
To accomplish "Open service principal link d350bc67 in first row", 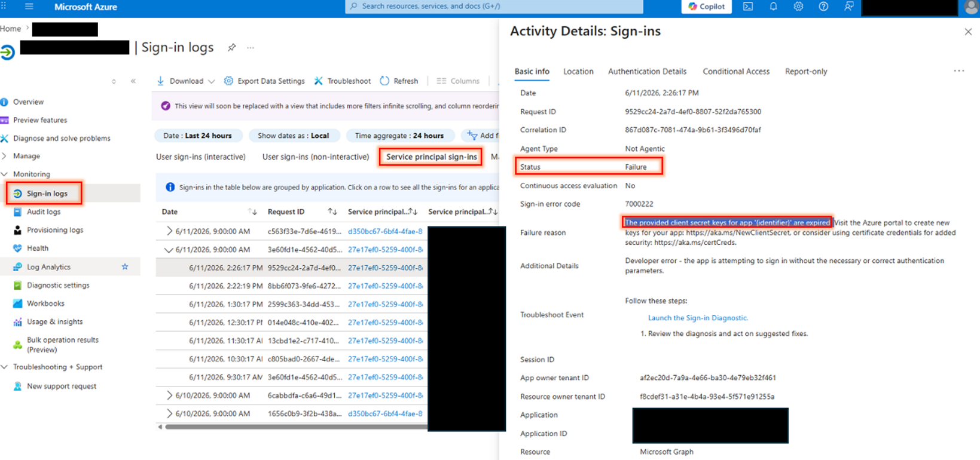I will (385, 231).
